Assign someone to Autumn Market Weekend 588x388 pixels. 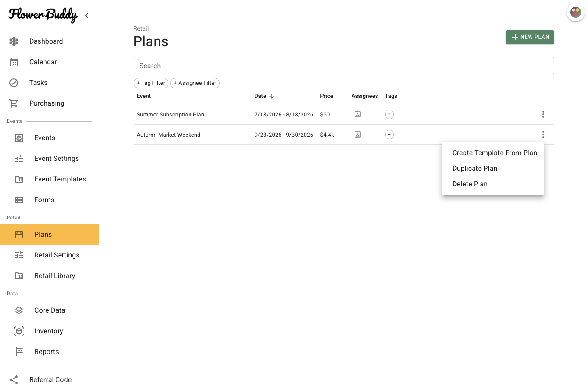[358, 135]
